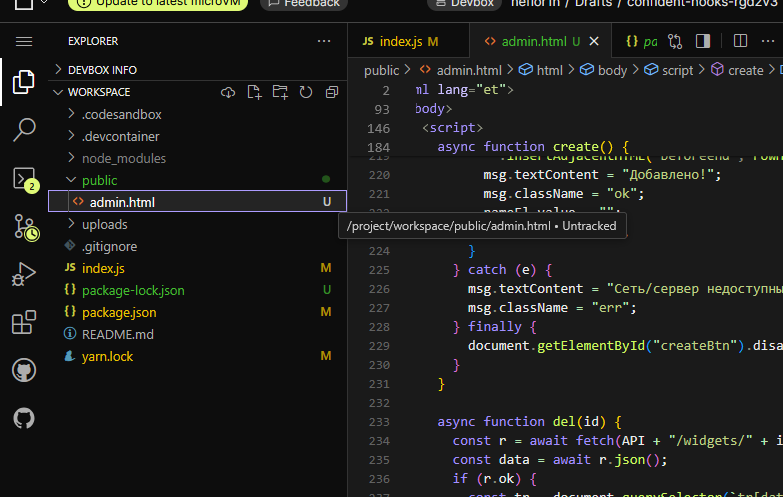Open the hamburger application menu

coord(24,41)
